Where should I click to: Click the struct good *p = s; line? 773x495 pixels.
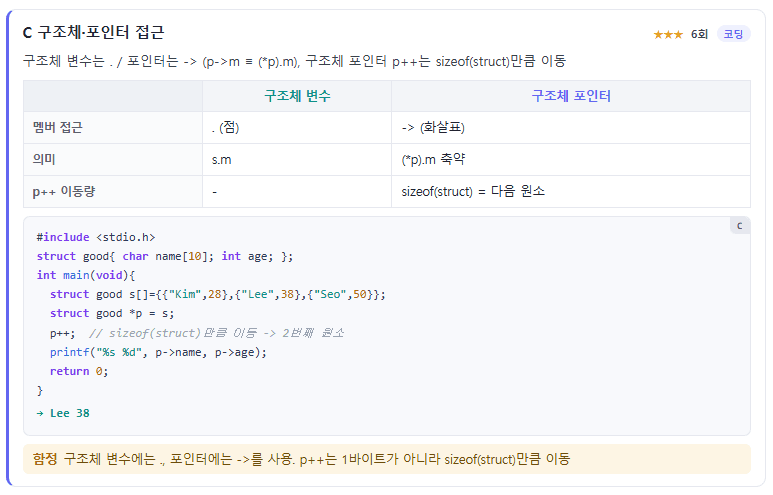(x=112, y=314)
